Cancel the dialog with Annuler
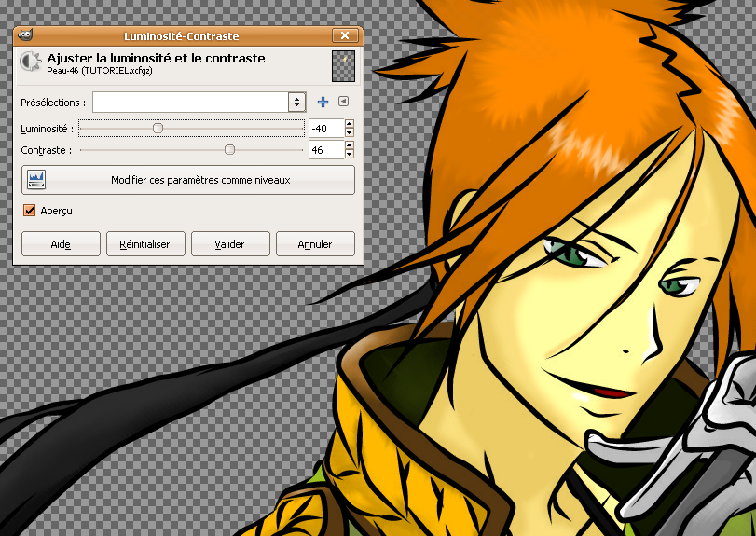The width and height of the screenshot is (756, 536). click(x=315, y=244)
